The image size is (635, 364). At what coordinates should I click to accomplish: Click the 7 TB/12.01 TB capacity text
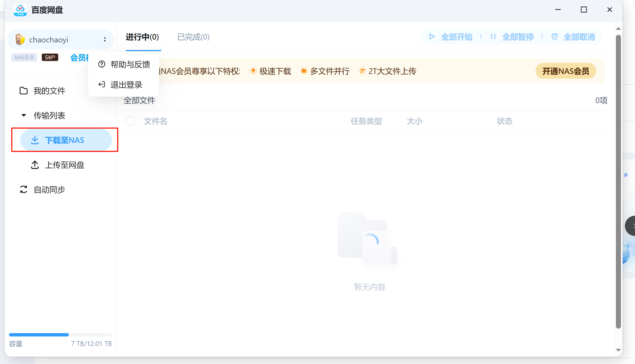coord(91,344)
